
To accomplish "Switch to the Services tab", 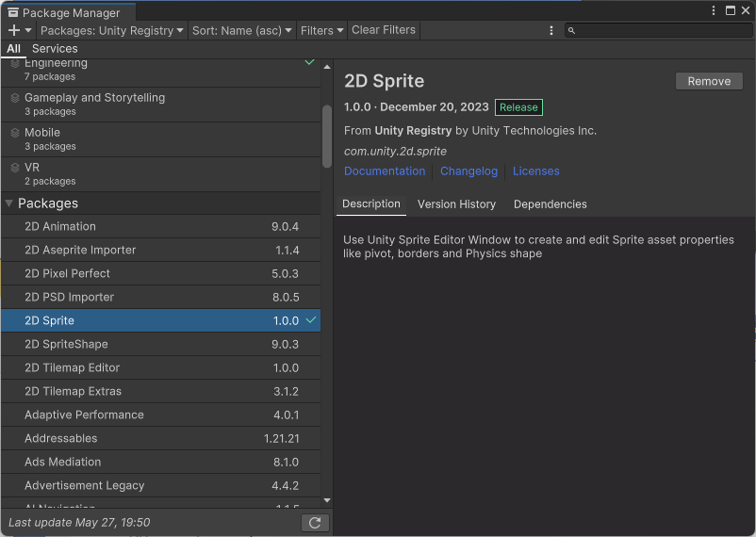I will tap(55, 49).
